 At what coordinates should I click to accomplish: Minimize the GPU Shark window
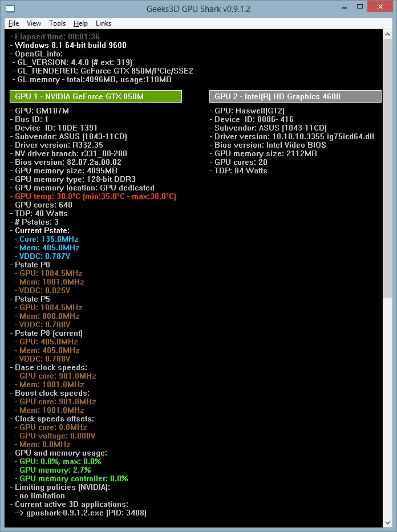345,7
